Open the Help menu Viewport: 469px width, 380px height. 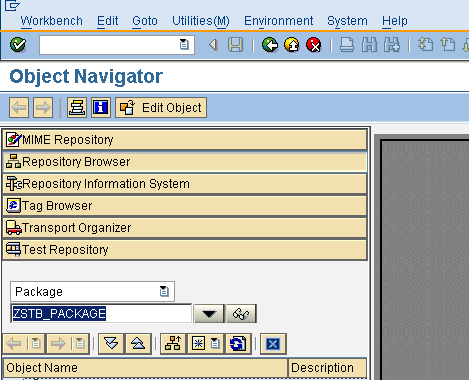point(395,21)
